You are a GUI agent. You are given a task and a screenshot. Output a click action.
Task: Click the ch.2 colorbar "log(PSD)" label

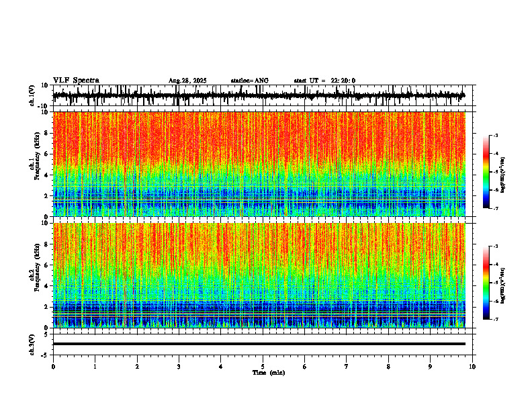(x=504, y=285)
